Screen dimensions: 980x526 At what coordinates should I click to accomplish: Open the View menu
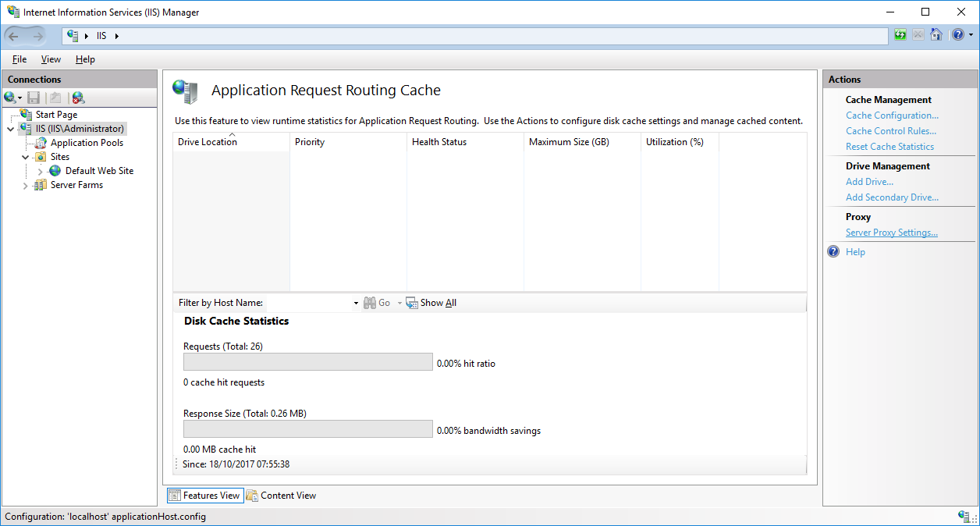point(51,59)
